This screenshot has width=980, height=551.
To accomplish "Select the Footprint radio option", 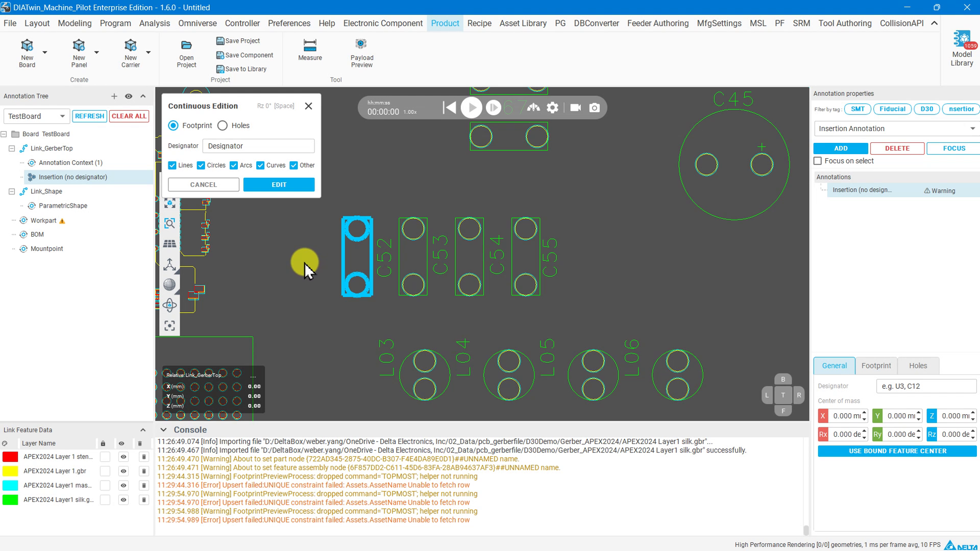I will pyautogui.click(x=174, y=126).
